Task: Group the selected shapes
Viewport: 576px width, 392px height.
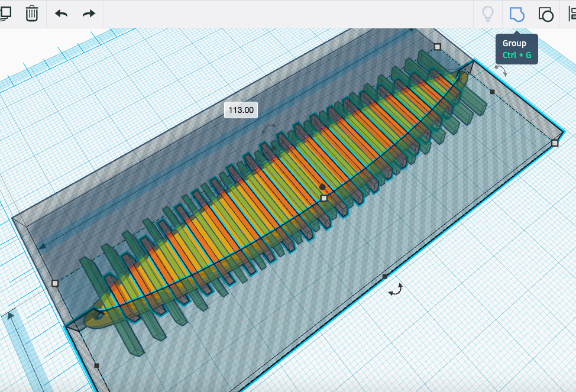Action: coord(517,14)
